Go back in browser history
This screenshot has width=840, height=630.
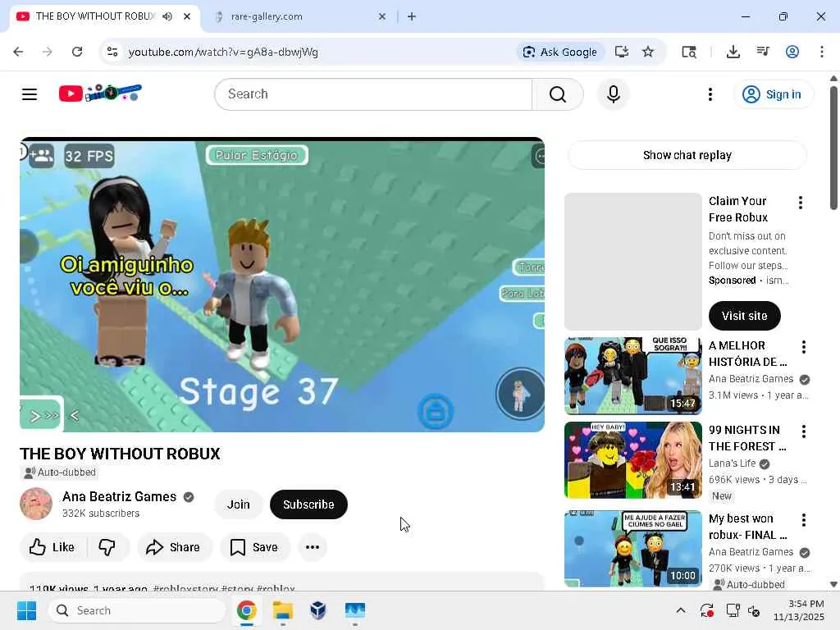(18, 52)
